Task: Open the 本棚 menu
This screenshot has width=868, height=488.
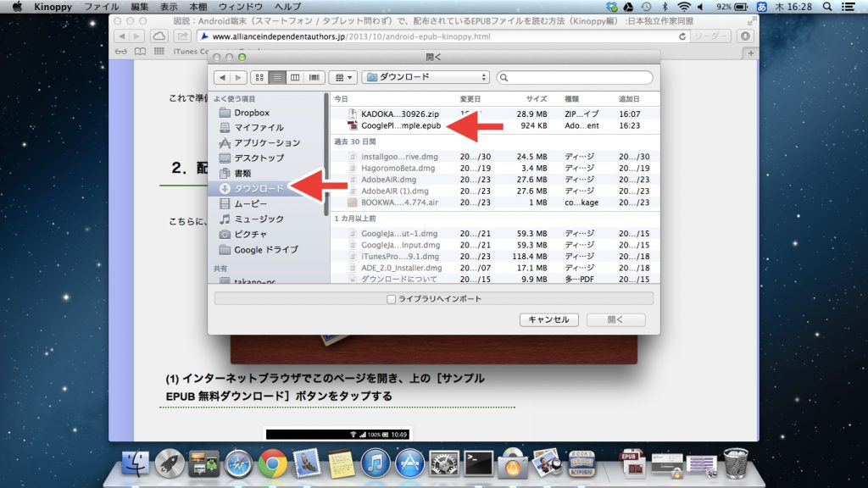Action: tap(198, 7)
